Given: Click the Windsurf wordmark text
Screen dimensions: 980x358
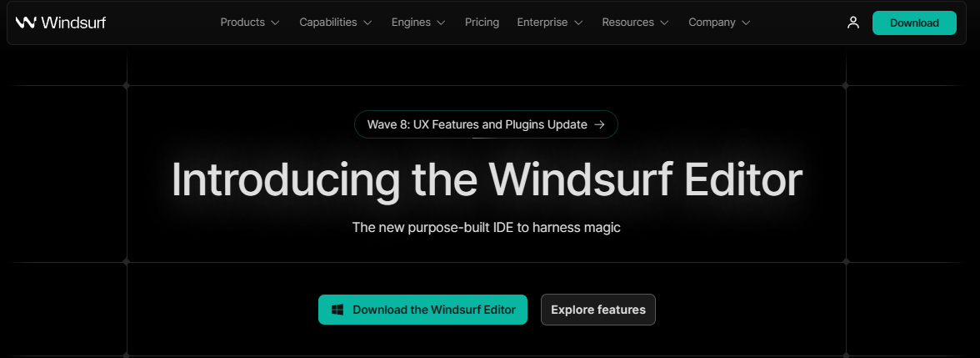Looking at the screenshot, I should 73,23.
